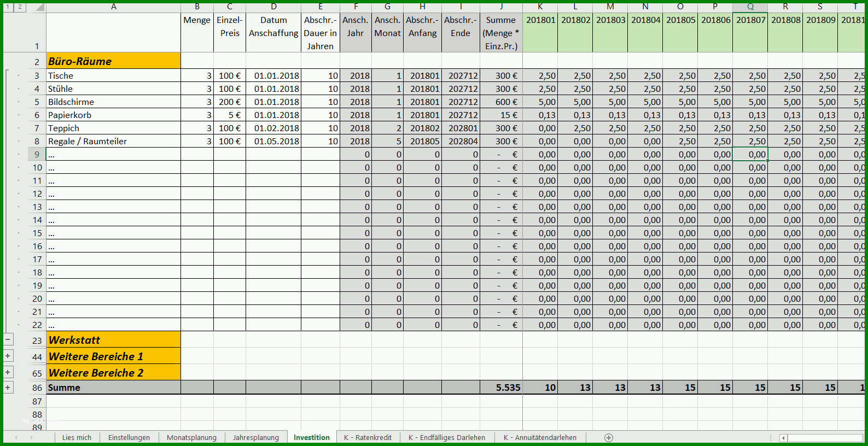This screenshot has width=868, height=446.
Task: Select the Bildschirme cell
Action: coord(113,102)
